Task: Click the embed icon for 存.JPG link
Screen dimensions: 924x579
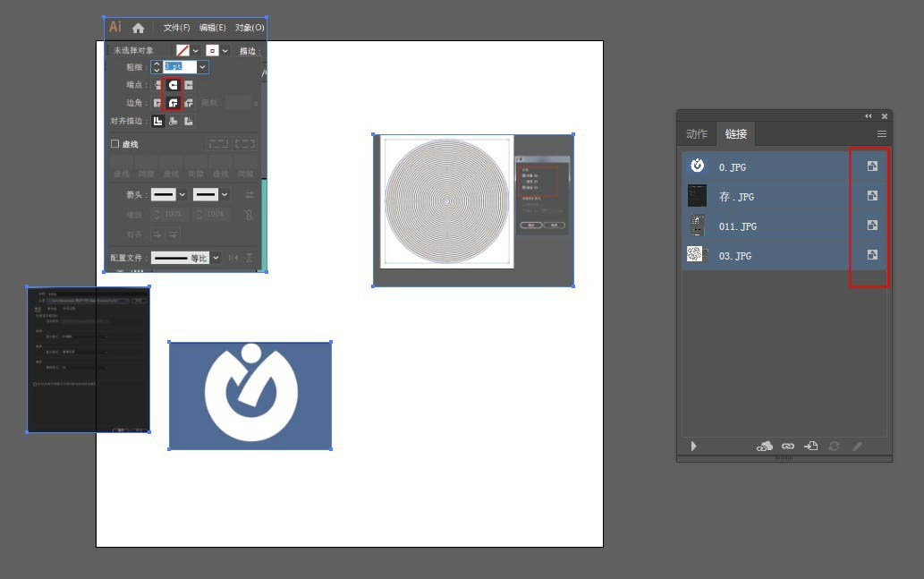Action: 872,196
